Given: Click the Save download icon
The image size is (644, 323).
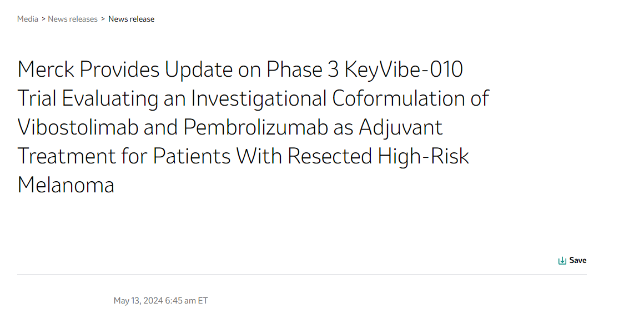Looking at the screenshot, I should pos(562,261).
